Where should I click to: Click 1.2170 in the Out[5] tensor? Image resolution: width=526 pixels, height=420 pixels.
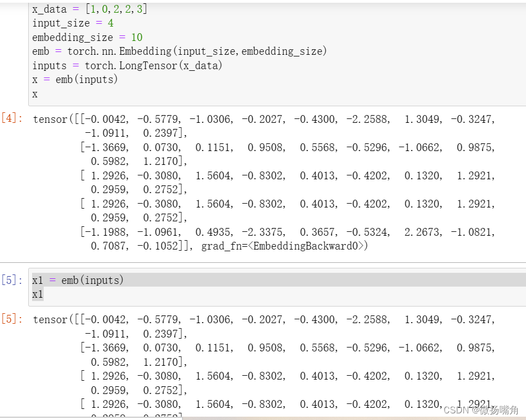click(x=160, y=362)
